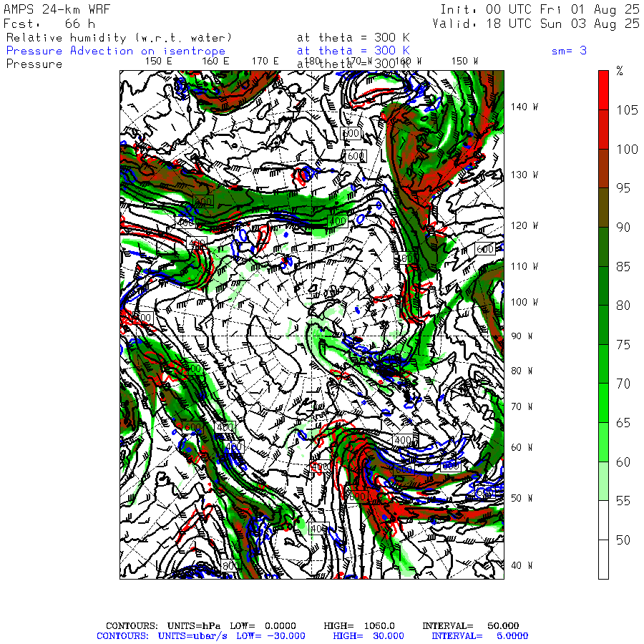Click the "AMPS 24-km WRF" title
The height and width of the screenshot is (644, 644).
[57, 9]
